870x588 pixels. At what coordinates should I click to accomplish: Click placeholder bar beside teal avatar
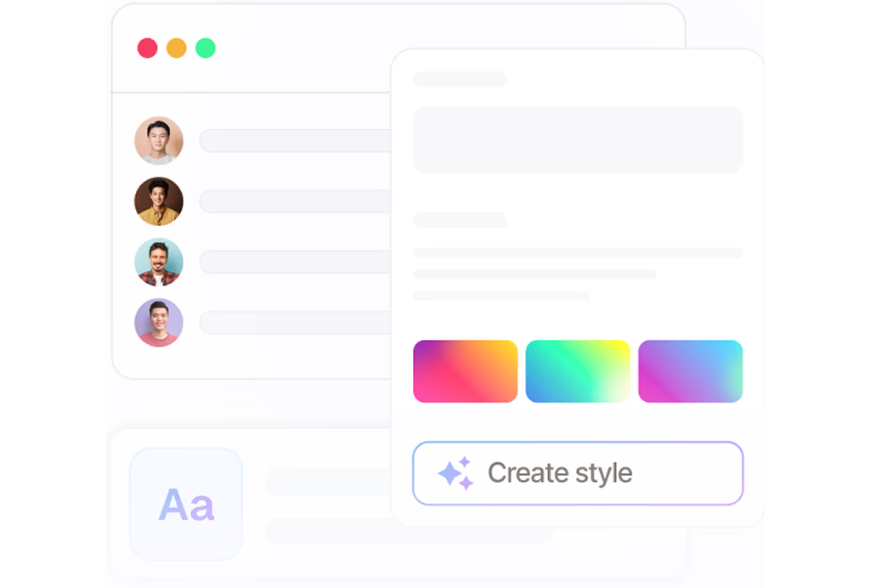tap(295, 262)
